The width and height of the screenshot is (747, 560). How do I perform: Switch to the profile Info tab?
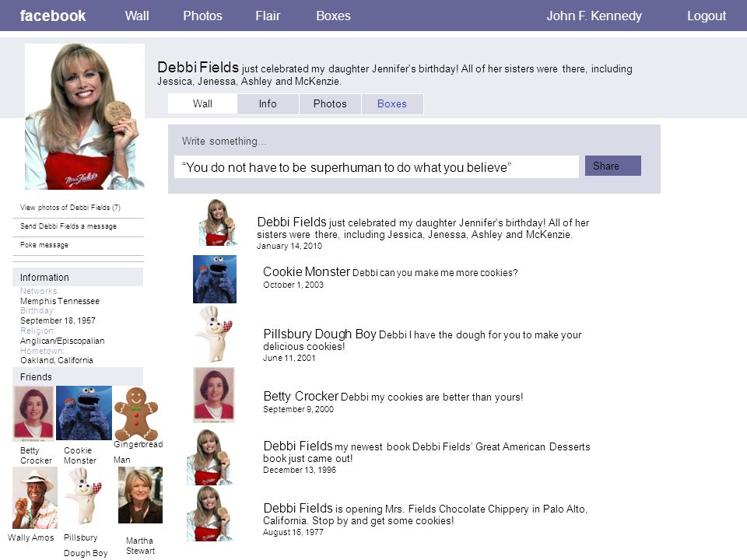point(268,103)
